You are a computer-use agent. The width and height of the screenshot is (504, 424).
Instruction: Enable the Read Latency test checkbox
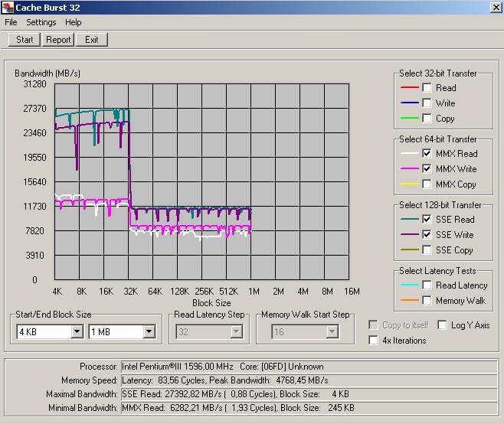coord(427,285)
